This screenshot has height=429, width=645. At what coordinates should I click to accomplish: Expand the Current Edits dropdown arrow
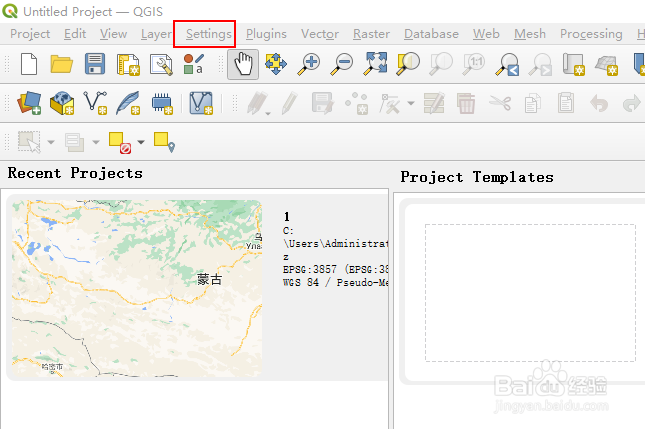click(268, 113)
